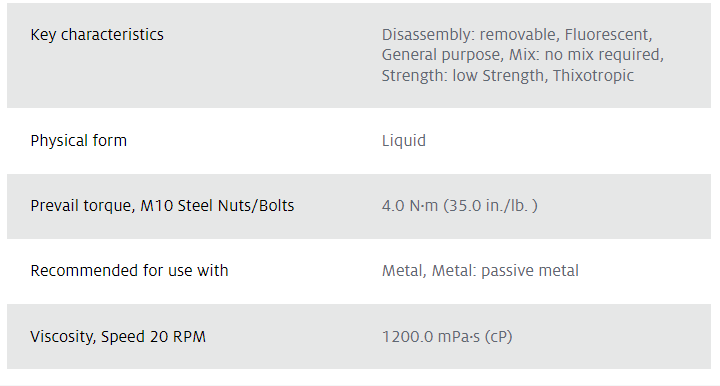
Task: Click the General purpose, Mix text line
Action: click(523, 55)
